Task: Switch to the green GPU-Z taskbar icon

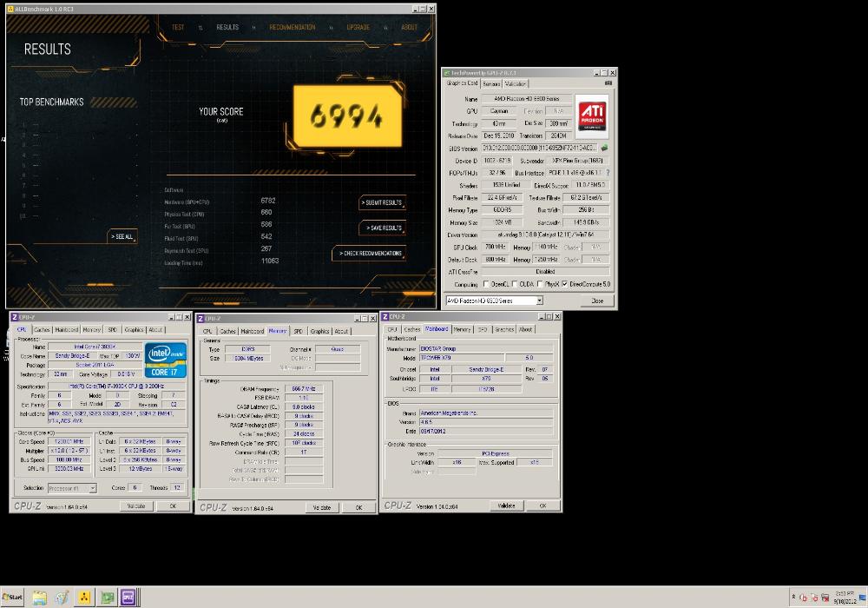Action: 108,598
